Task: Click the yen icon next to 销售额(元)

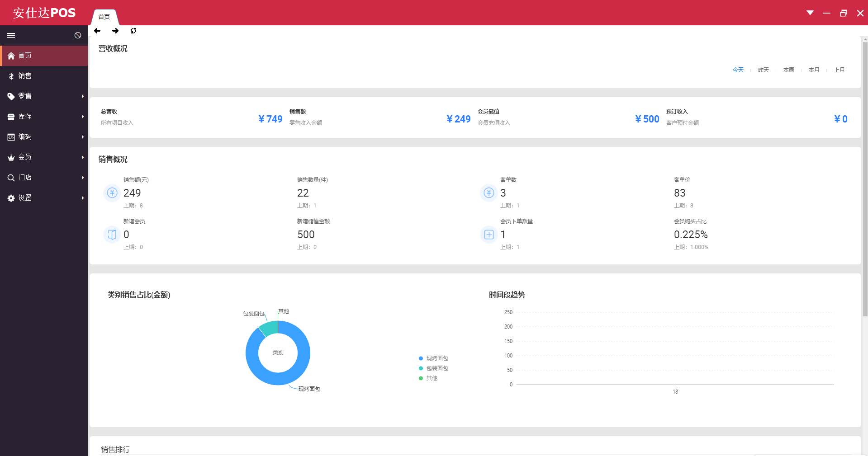Action: (112, 193)
